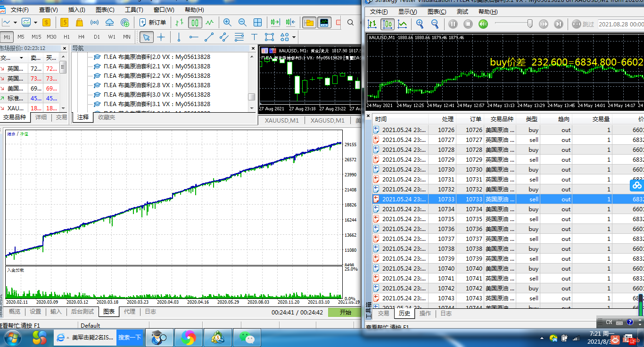
Task: Zoom in on the main chart toolbar
Action: pyautogui.click(x=227, y=22)
